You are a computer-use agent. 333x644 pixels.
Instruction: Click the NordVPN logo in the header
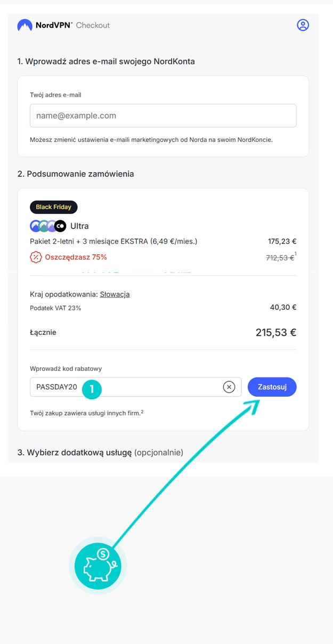(32, 25)
